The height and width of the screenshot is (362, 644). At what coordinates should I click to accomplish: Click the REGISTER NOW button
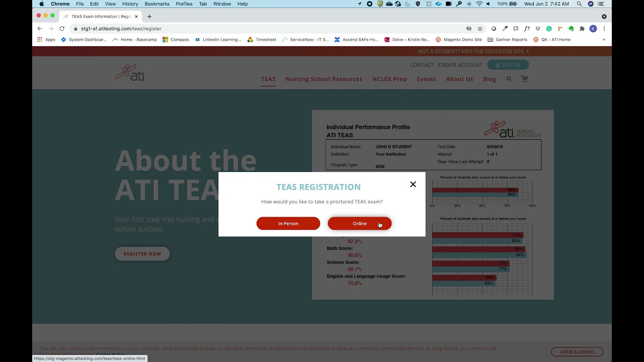click(142, 254)
